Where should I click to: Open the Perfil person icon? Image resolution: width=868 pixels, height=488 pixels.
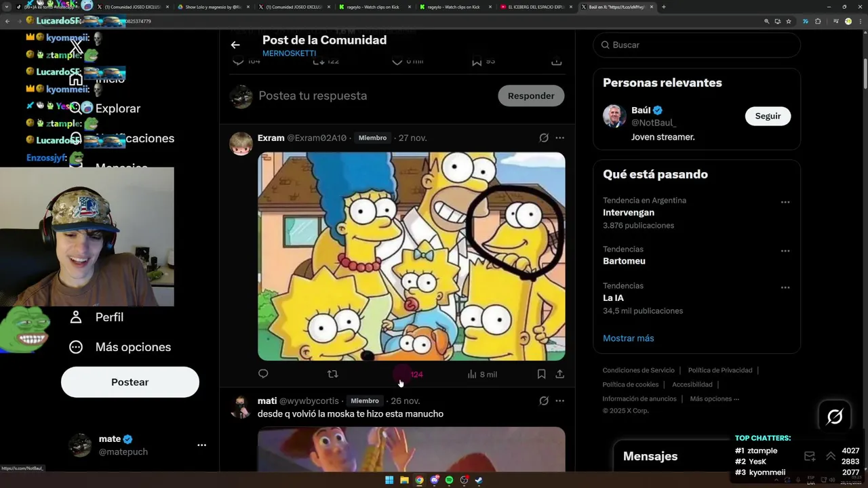tap(76, 317)
